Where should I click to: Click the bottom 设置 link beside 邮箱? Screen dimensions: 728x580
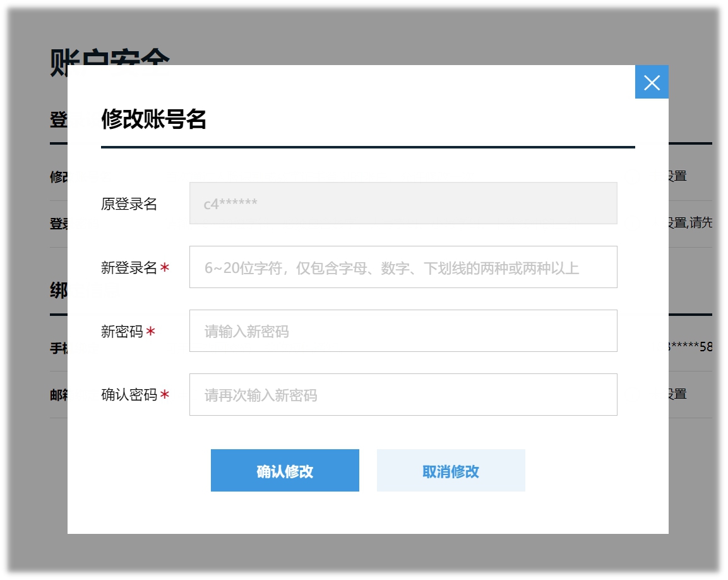click(x=682, y=394)
